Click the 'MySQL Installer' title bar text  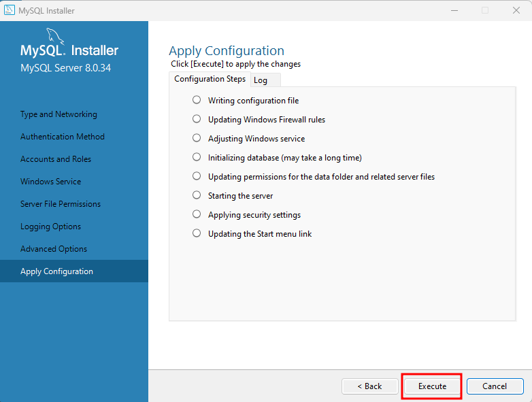[x=46, y=11]
